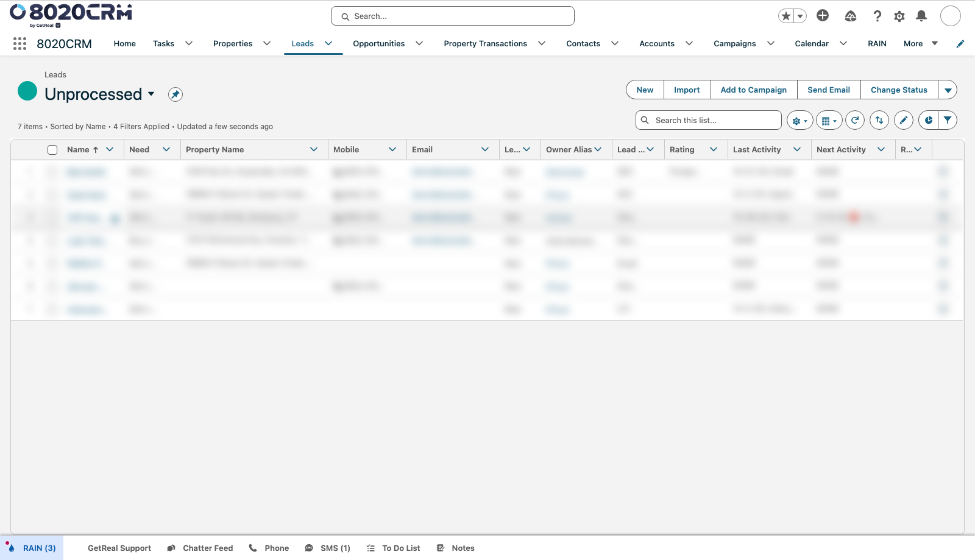This screenshot has width=975, height=560.
Task: Expand the Tasks tab dropdown chevron
Action: (189, 43)
